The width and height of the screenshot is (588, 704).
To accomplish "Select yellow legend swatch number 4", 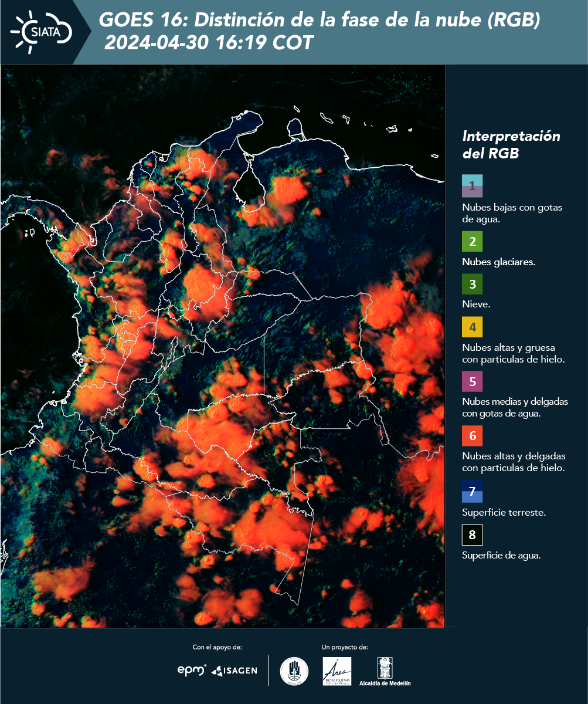I will tap(473, 327).
